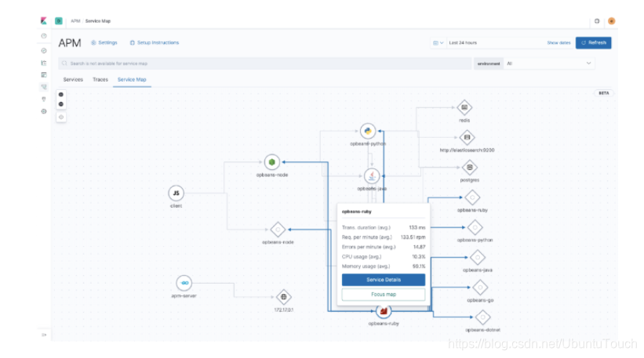Screen dimensions: 644x358
Task: Click the 'Memory usage (avg.)' label
Action: click(366, 266)
